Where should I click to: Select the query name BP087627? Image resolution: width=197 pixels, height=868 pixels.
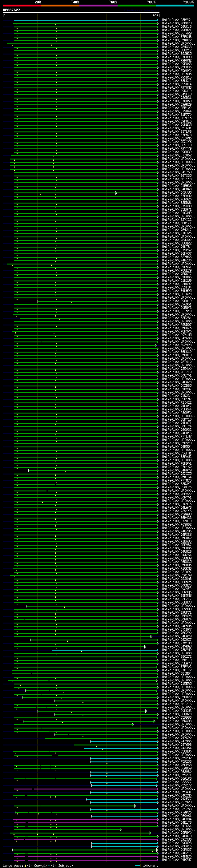point(11,10)
